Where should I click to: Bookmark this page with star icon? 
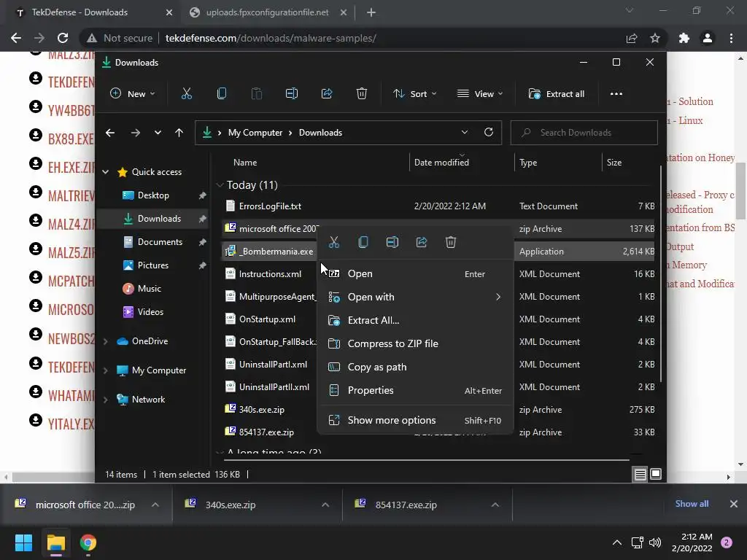coord(656,38)
